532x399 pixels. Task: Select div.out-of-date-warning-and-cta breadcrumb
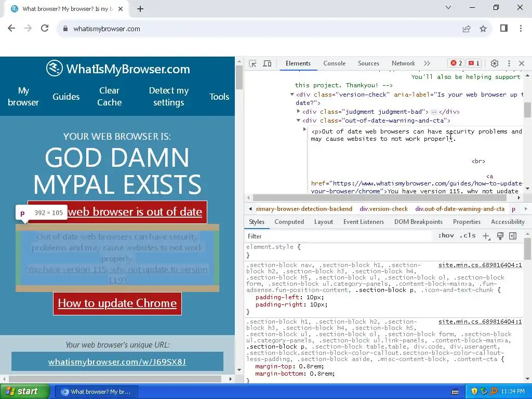click(460, 209)
